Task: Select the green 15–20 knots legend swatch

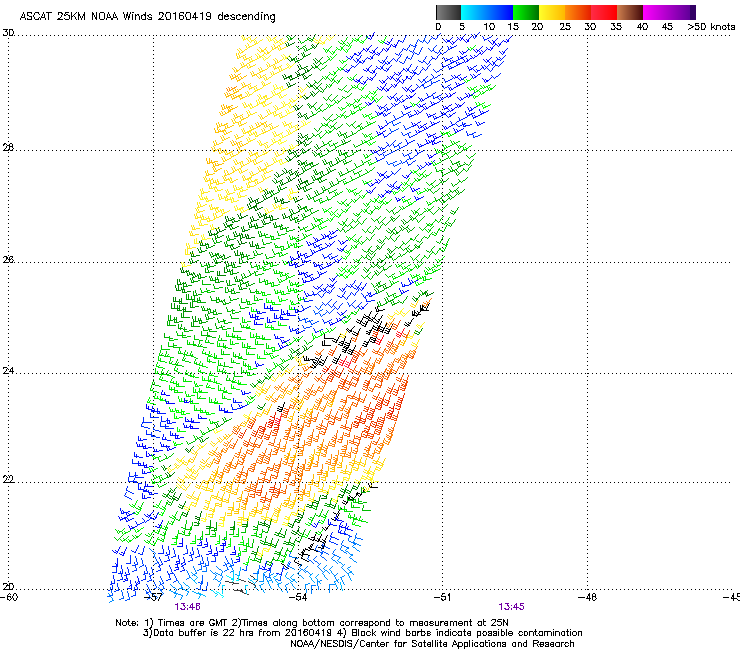Action: [526, 12]
